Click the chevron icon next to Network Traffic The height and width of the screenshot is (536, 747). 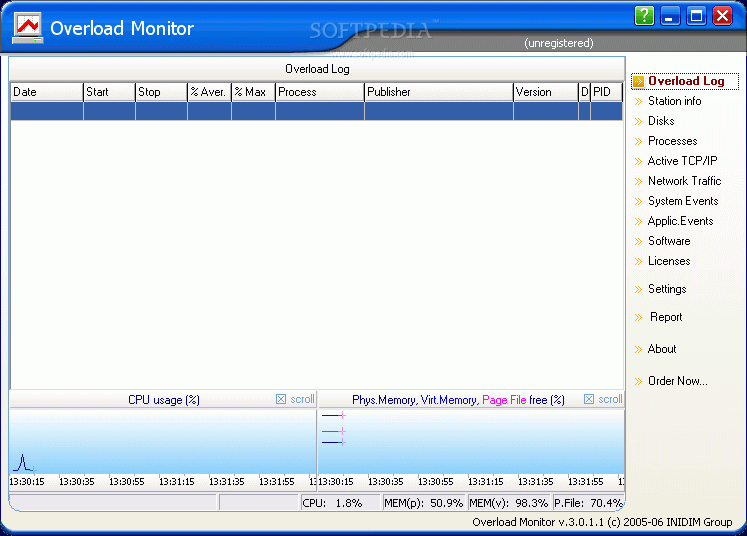tap(638, 182)
